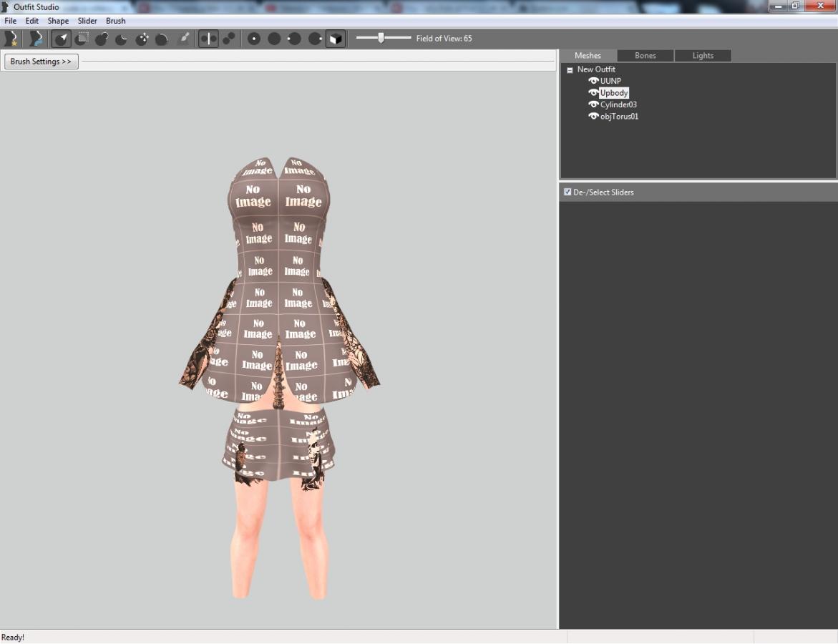Click the view icon with a dot on its right
The height and width of the screenshot is (644, 838).
[x=315, y=39]
